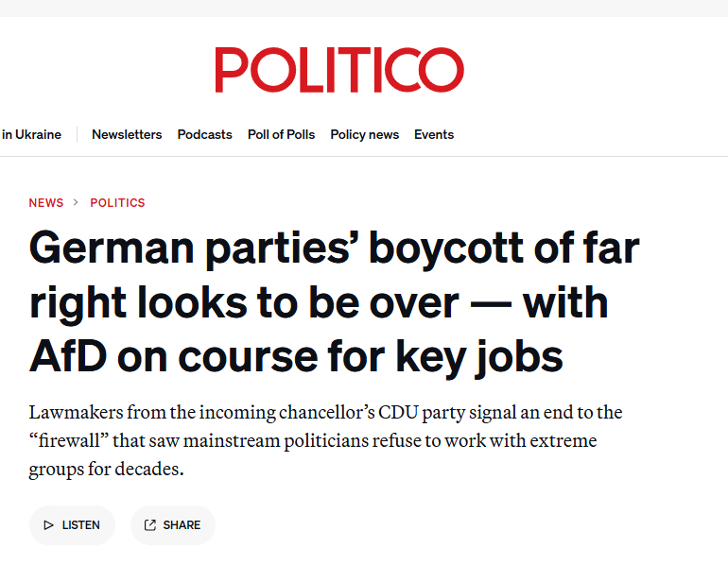
Task: Click the word 'decades' ending the summary
Action: (146, 470)
